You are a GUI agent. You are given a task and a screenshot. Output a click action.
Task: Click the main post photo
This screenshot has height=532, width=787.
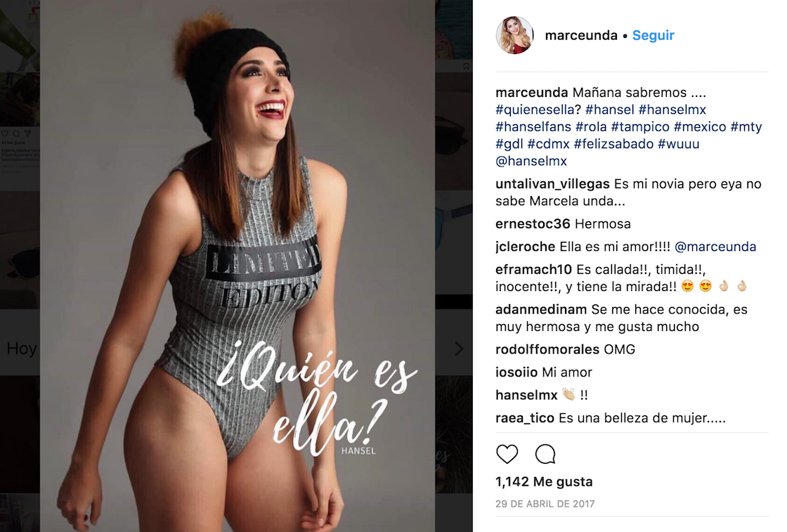coord(238,266)
